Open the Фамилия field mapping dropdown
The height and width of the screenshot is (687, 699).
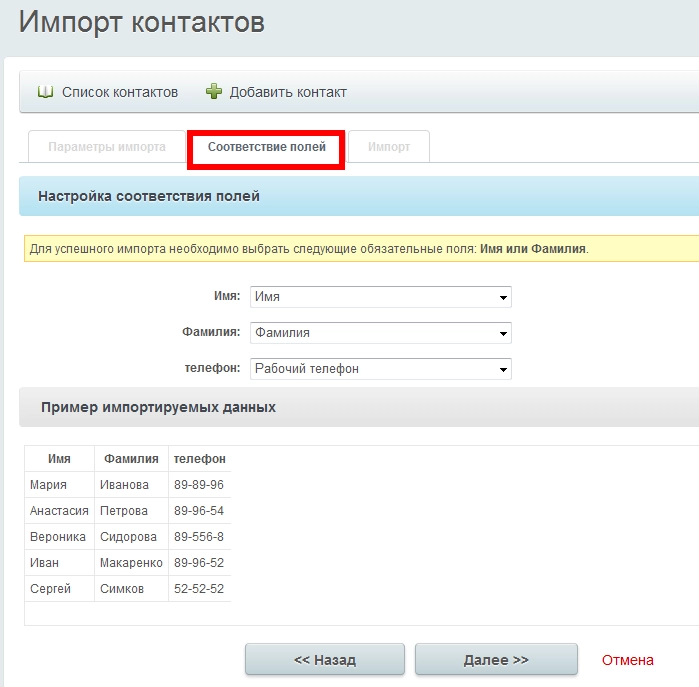click(380, 333)
